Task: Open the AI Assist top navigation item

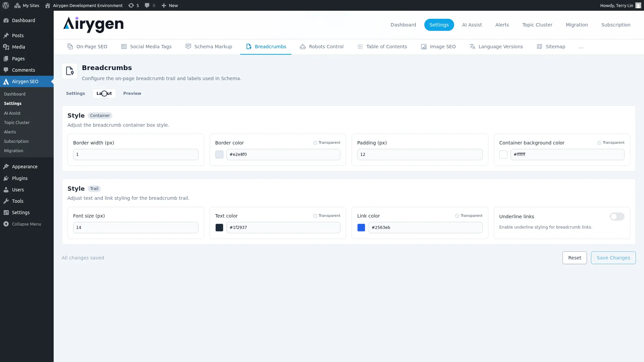Action: (x=472, y=25)
